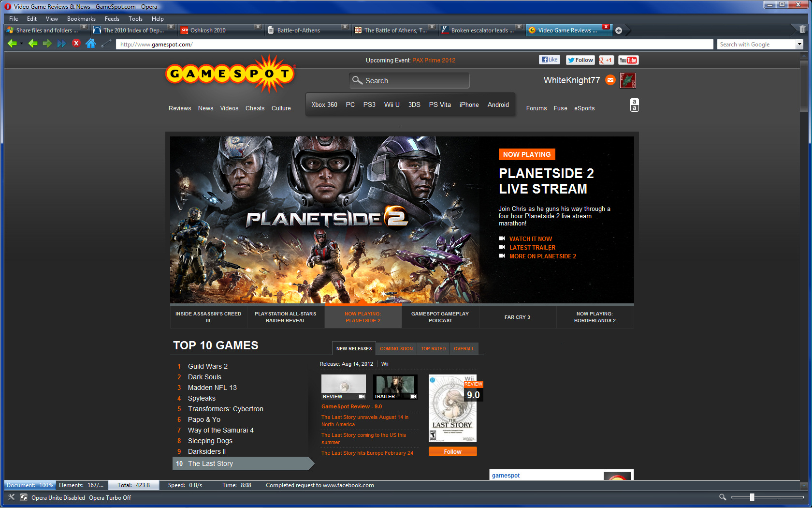The image size is (812, 508).
Task: Select the TOP RATED tab
Action: pos(433,348)
